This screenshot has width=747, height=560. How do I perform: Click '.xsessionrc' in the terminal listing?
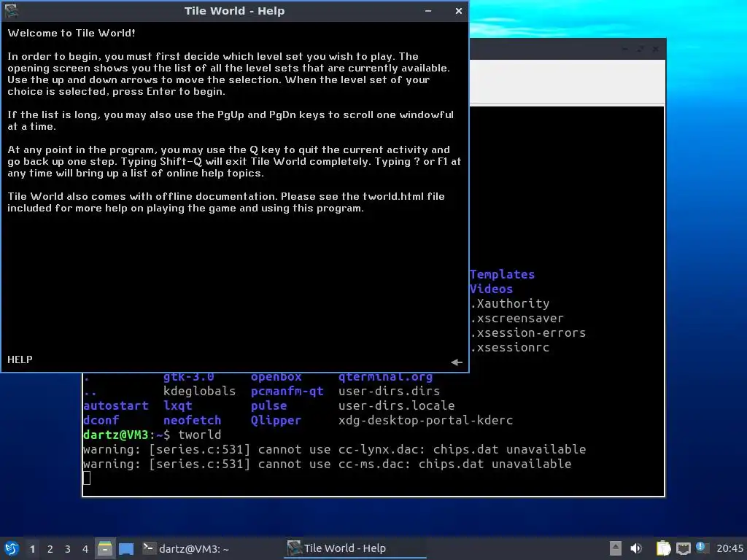[x=510, y=347]
